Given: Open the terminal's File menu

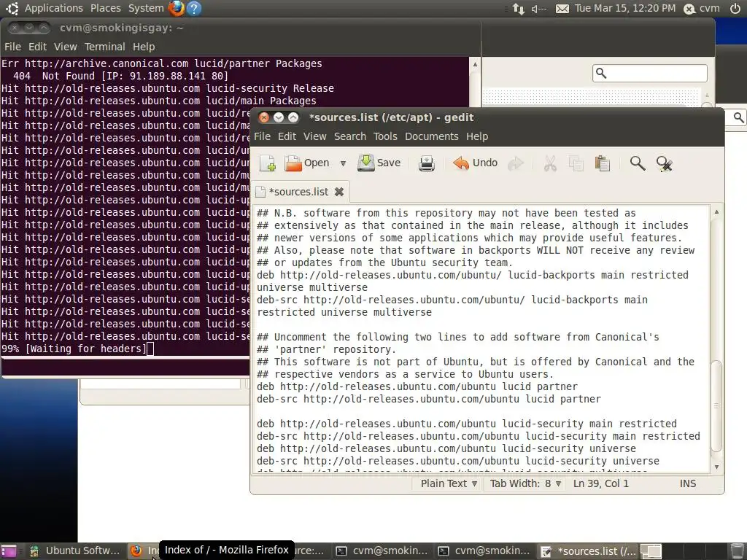Looking at the screenshot, I should pos(12,47).
